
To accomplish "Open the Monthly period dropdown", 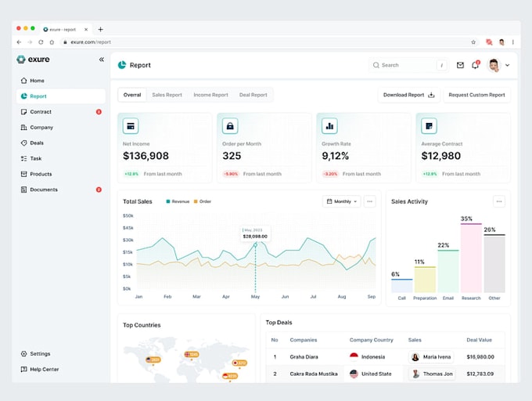I will [342, 201].
